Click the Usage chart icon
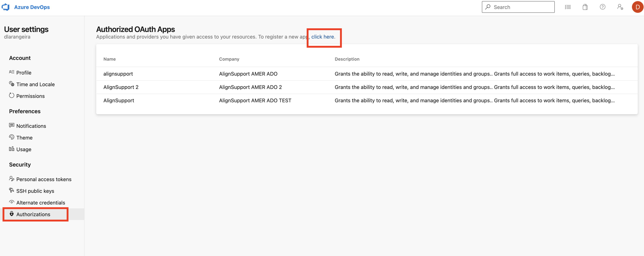This screenshot has width=644, height=256. click(12, 149)
